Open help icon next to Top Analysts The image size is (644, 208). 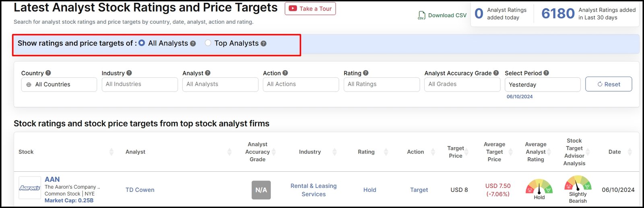[263, 44]
